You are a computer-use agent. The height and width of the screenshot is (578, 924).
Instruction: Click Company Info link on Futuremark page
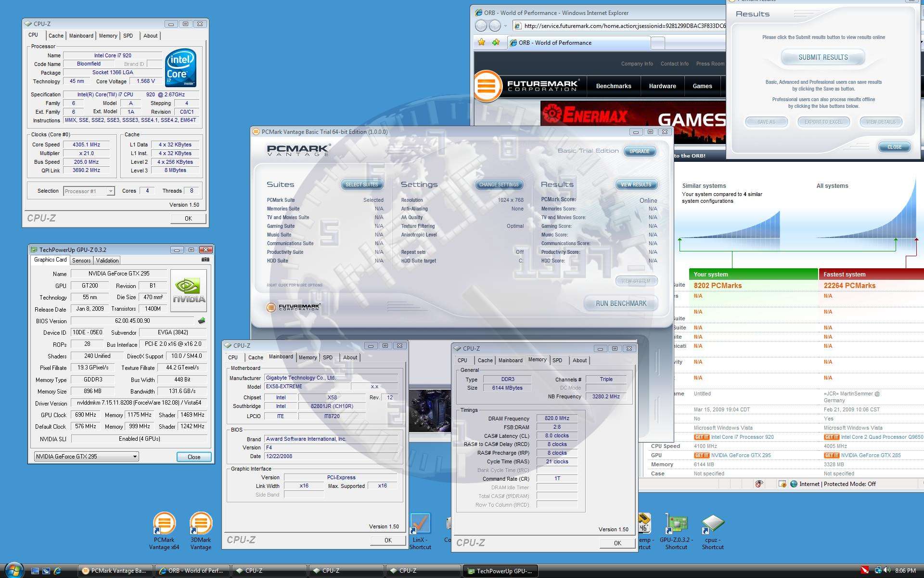click(x=637, y=64)
